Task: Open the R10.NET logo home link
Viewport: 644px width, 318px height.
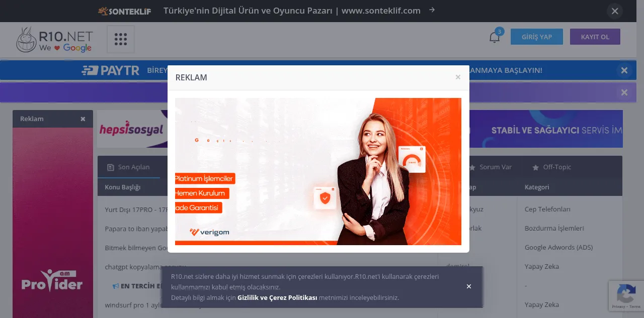Action: pos(54,40)
